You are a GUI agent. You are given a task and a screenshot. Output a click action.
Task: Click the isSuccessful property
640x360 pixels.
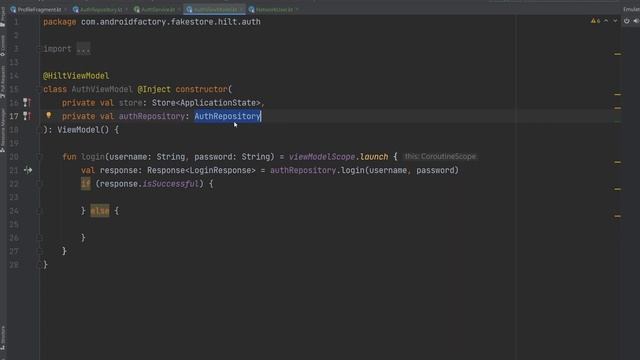tap(170, 184)
